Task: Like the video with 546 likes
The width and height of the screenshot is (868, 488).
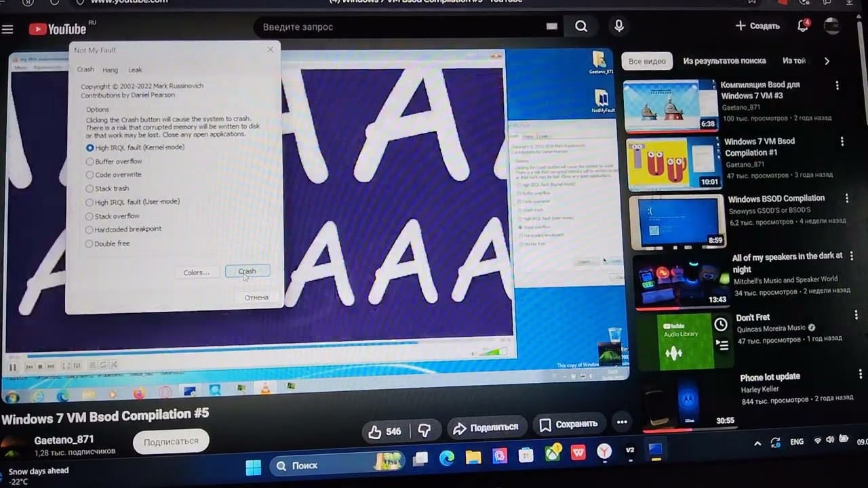Action: pos(384,431)
